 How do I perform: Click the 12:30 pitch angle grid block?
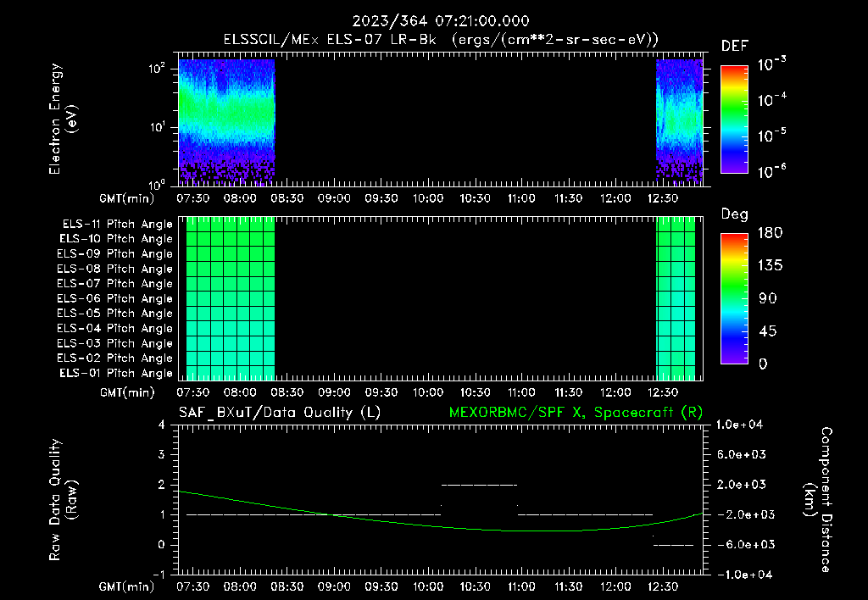pos(676,298)
